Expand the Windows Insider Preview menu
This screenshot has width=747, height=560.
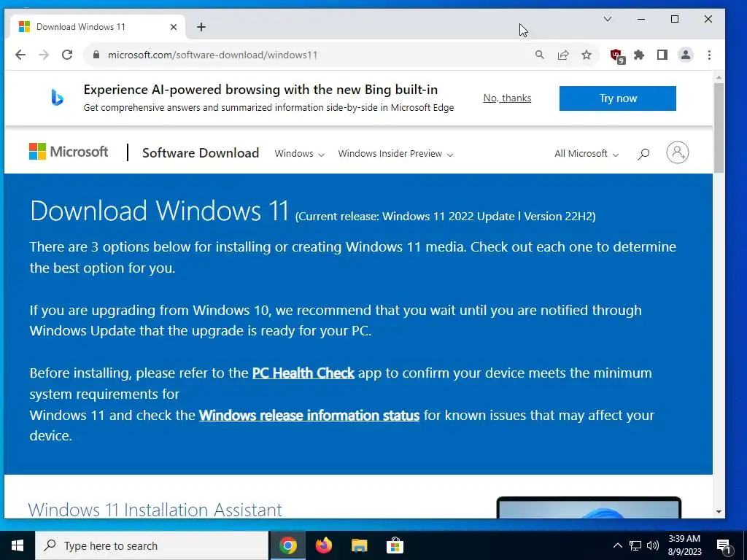click(395, 153)
